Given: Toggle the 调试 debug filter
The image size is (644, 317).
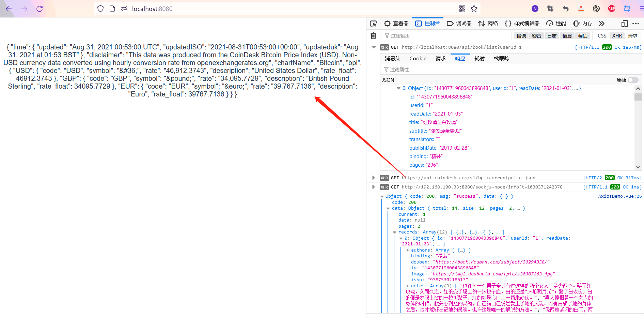Looking at the screenshot, I should (583, 36).
